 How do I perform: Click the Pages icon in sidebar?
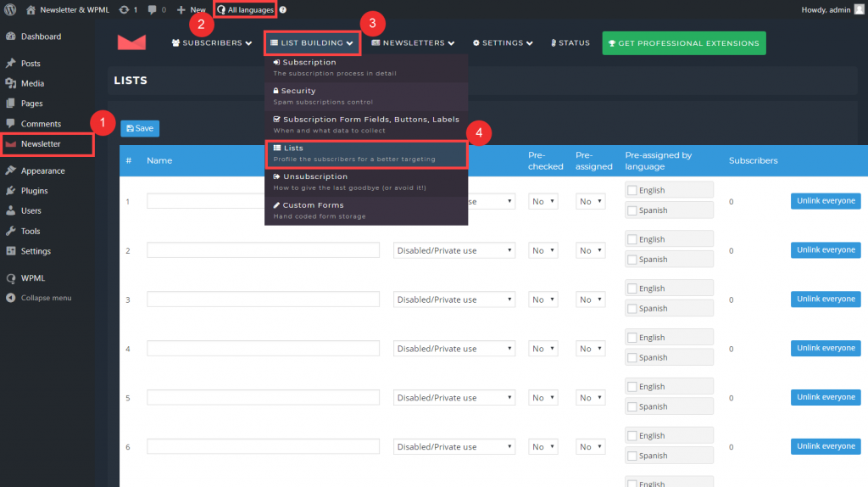coord(10,103)
